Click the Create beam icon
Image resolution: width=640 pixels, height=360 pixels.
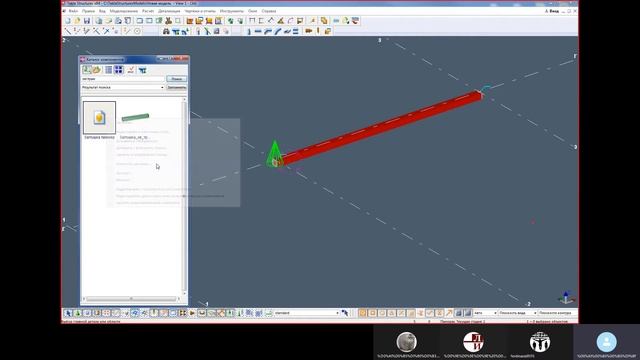tap(258, 31)
